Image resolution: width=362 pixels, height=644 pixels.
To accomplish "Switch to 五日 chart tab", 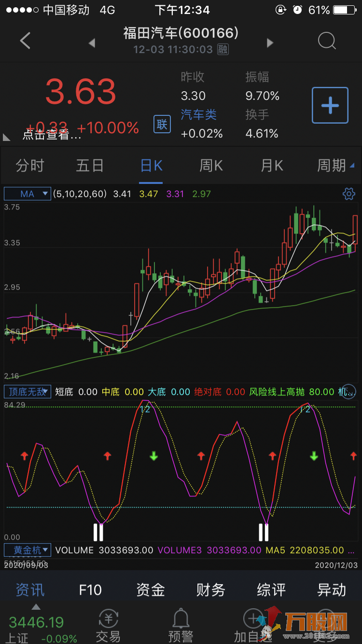I will pyautogui.click(x=90, y=166).
